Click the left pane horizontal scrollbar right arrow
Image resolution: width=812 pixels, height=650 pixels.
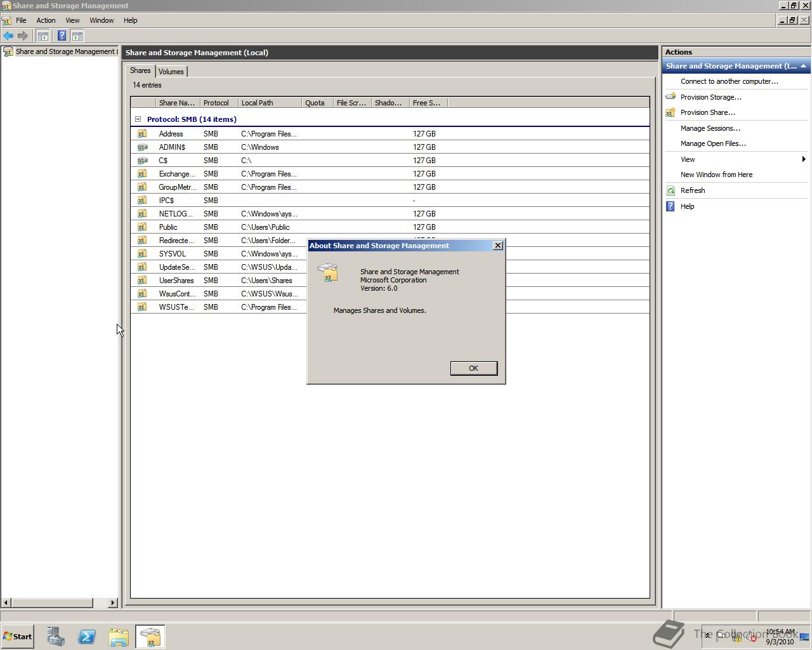coord(113,602)
